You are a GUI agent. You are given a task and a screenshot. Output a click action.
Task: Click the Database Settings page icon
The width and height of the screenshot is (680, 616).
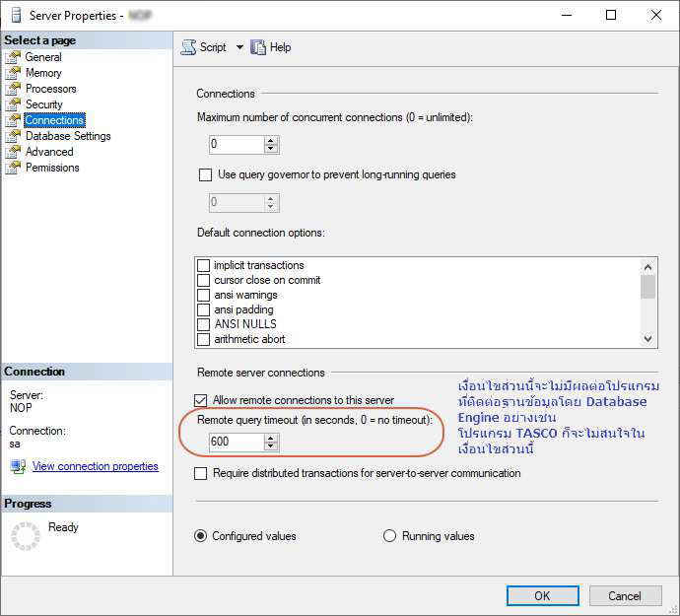click(13, 136)
